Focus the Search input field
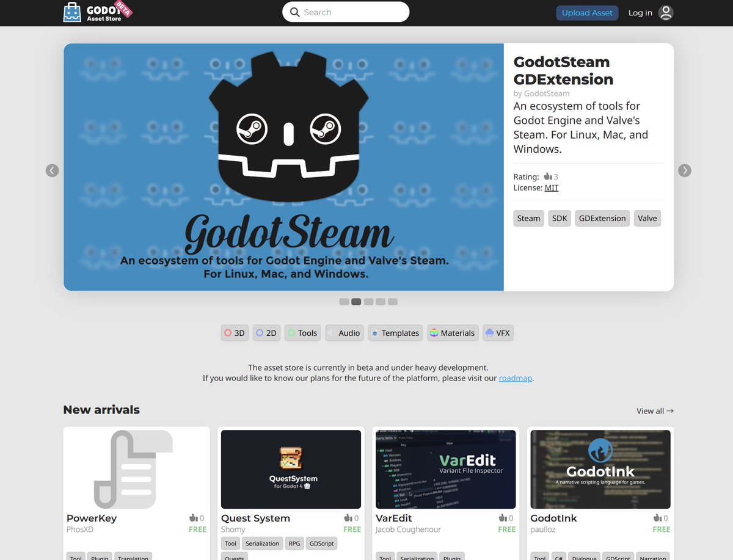Image resolution: width=733 pixels, height=560 pixels. 346,12
